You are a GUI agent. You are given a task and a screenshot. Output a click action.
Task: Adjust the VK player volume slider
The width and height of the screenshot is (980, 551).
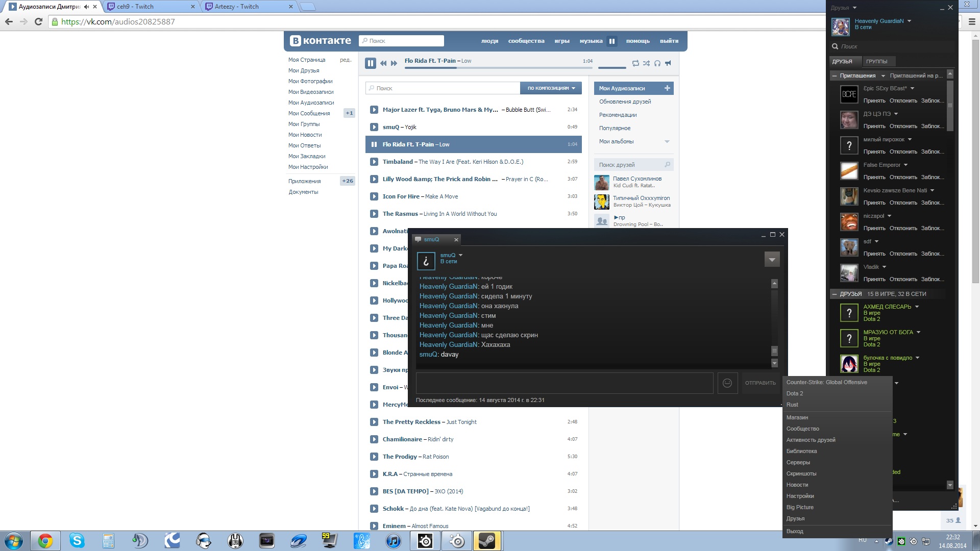point(612,67)
